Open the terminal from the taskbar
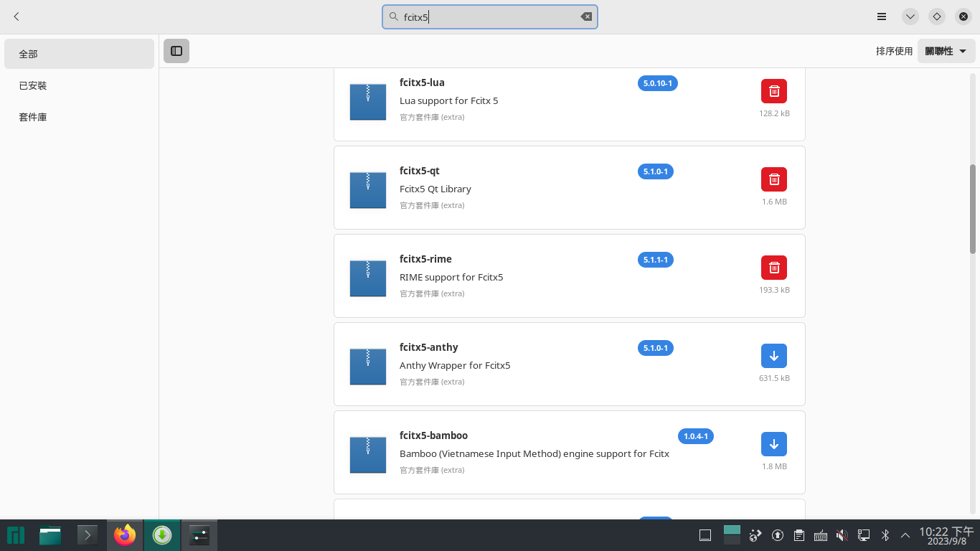Image resolution: width=980 pixels, height=551 pixels. (87, 535)
